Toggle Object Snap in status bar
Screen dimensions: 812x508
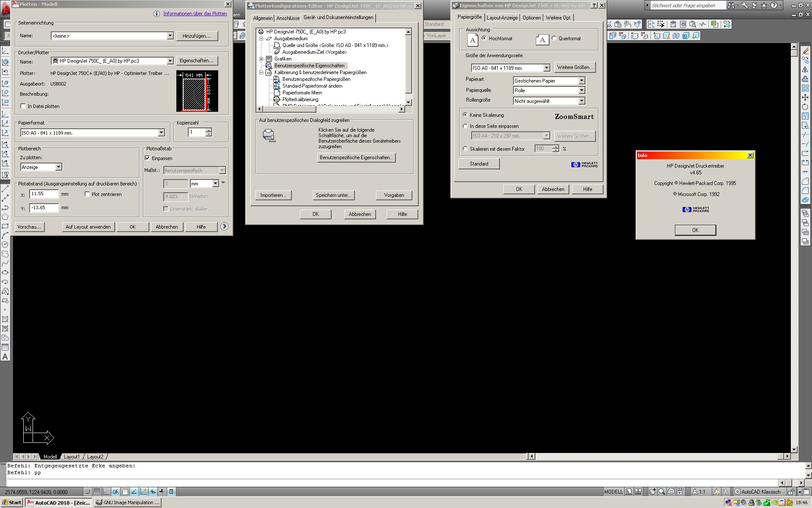[x=125, y=491]
